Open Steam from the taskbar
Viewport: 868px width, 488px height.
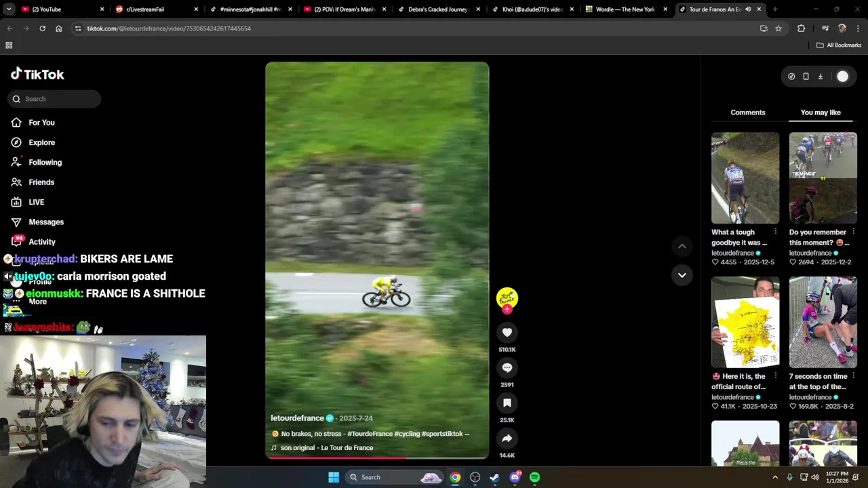[x=494, y=477]
